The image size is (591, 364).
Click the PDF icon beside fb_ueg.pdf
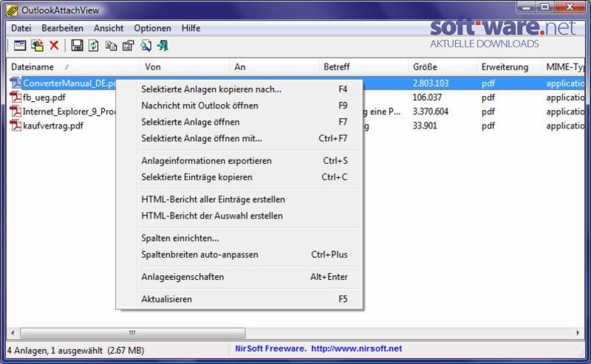point(16,97)
